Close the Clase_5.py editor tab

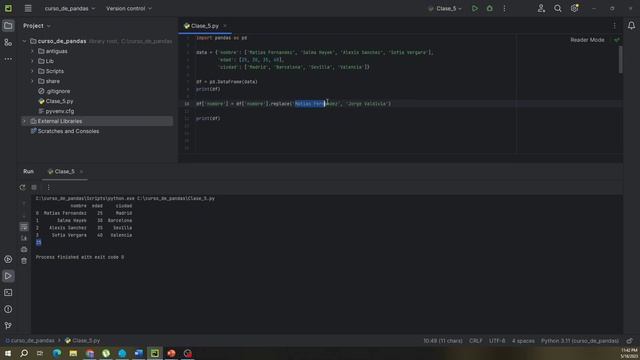(225, 26)
